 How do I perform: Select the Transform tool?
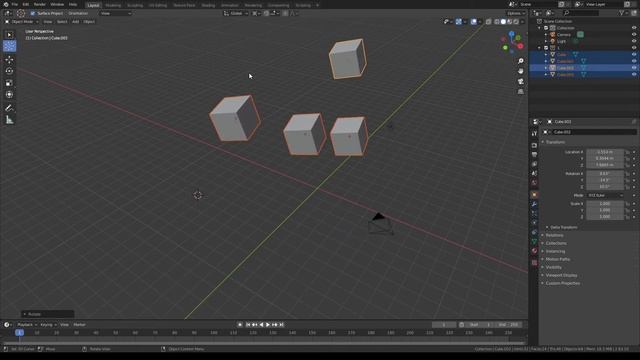click(x=9, y=94)
